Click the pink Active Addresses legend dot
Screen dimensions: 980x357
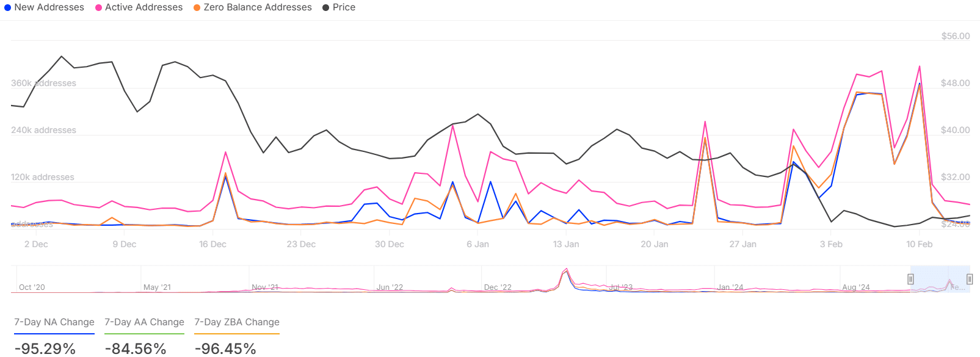[98, 8]
